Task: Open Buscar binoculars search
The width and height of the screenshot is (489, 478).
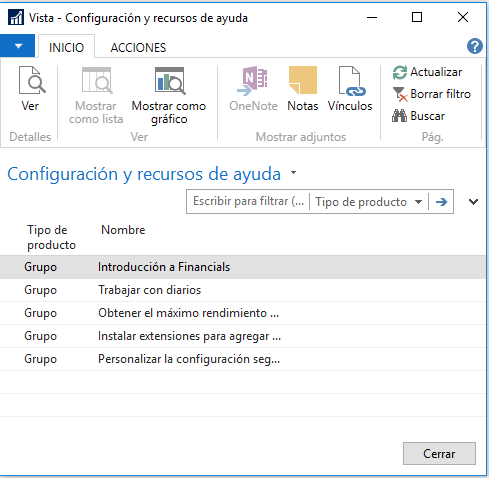Action: pyautogui.click(x=399, y=116)
